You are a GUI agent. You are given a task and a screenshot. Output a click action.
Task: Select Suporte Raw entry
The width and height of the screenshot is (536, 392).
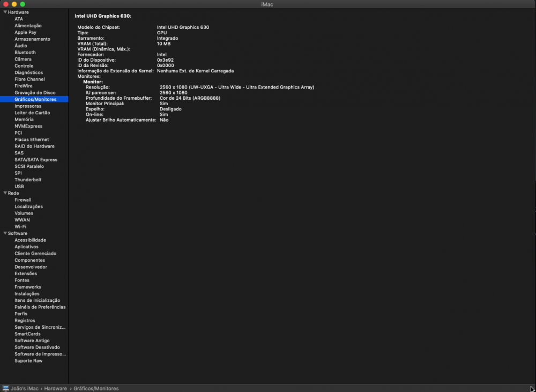(x=28, y=360)
